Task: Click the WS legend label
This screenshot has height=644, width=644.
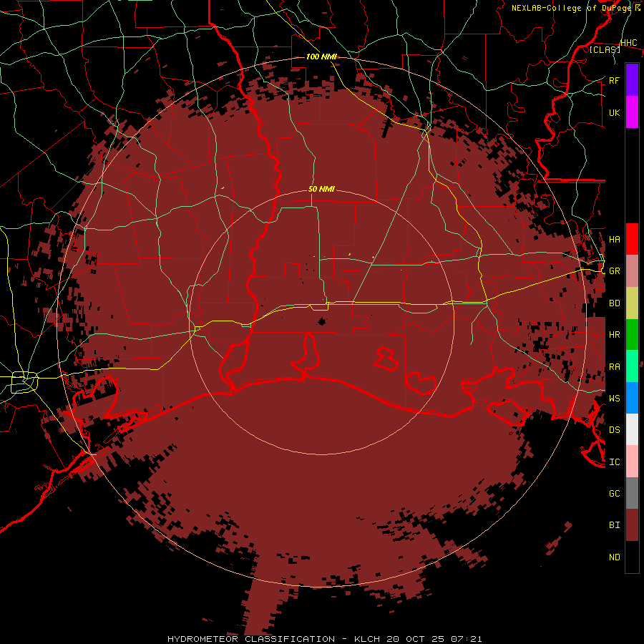Action: 614,398
